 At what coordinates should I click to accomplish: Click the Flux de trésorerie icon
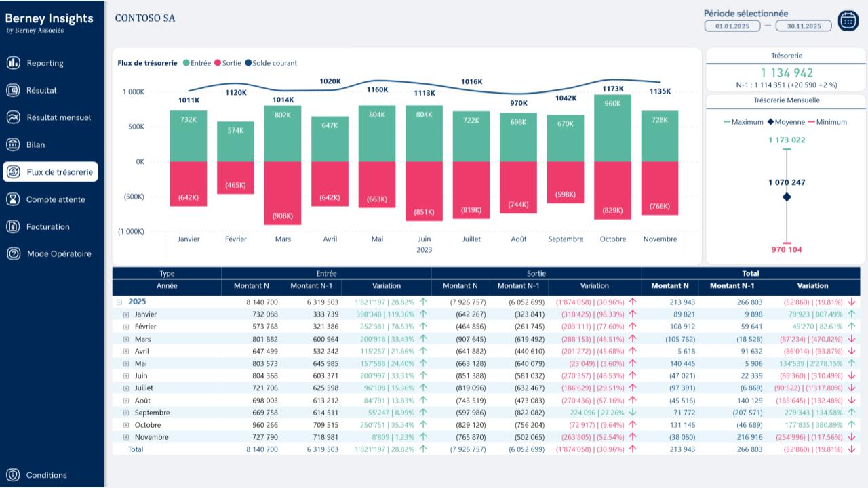point(13,172)
